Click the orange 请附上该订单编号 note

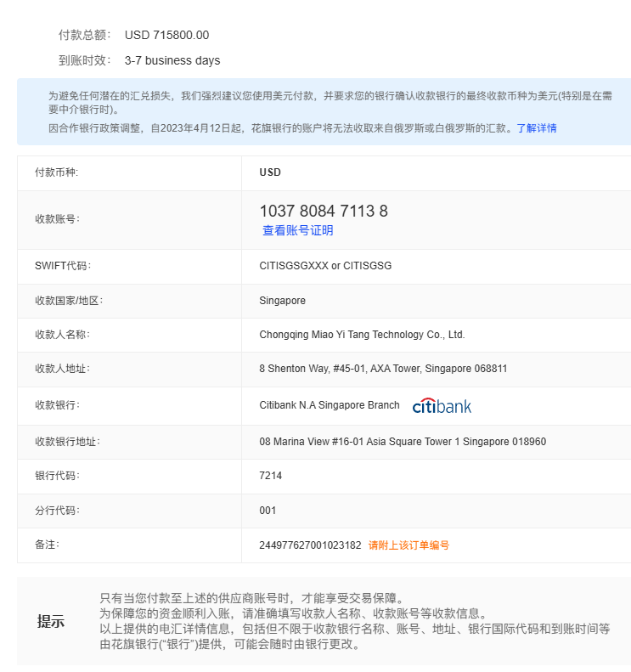click(408, 545)
